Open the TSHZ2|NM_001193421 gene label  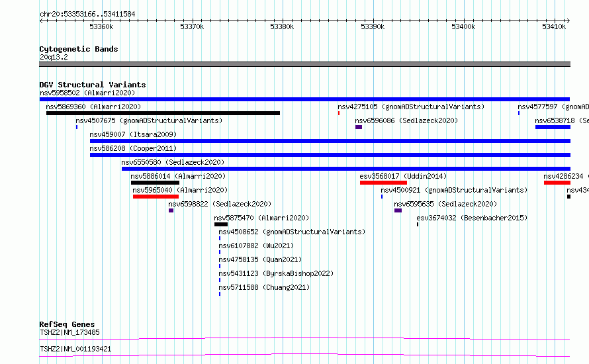coord(75,349)
